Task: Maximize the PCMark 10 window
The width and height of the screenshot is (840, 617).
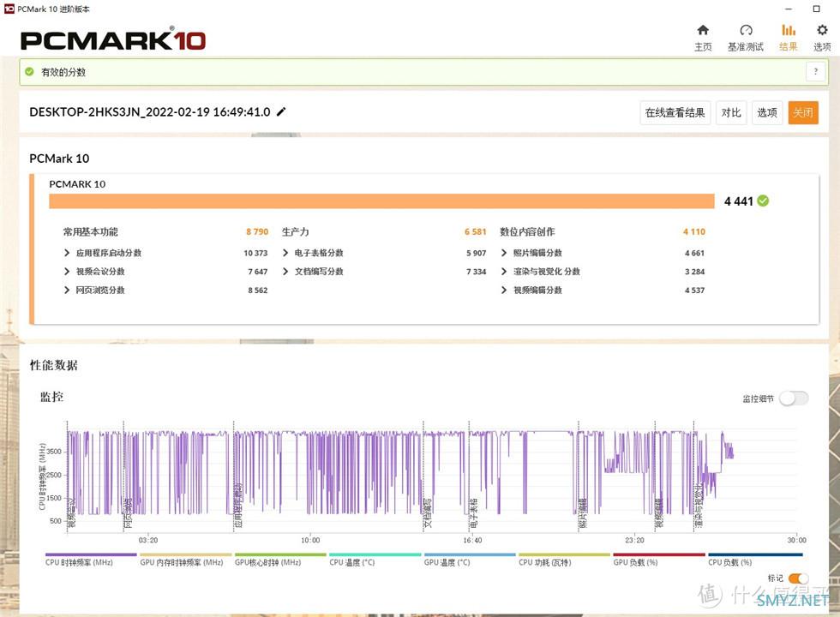Action: pos(816,9)
